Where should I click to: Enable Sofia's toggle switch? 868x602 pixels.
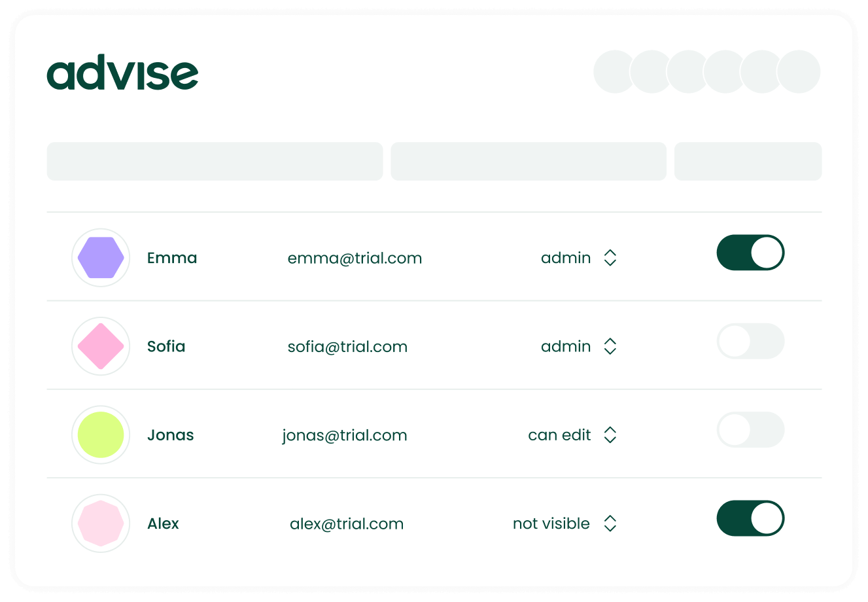coord(750,342)
